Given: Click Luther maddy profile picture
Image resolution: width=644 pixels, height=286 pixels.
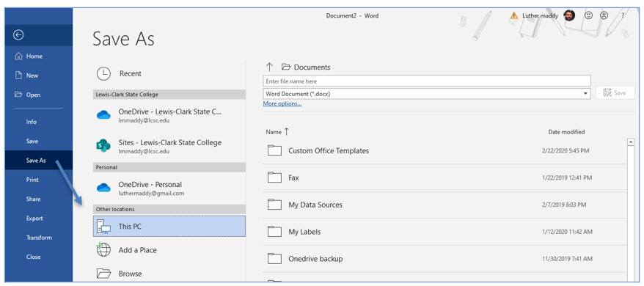Looking at the screenshot, I should point(569,15).
